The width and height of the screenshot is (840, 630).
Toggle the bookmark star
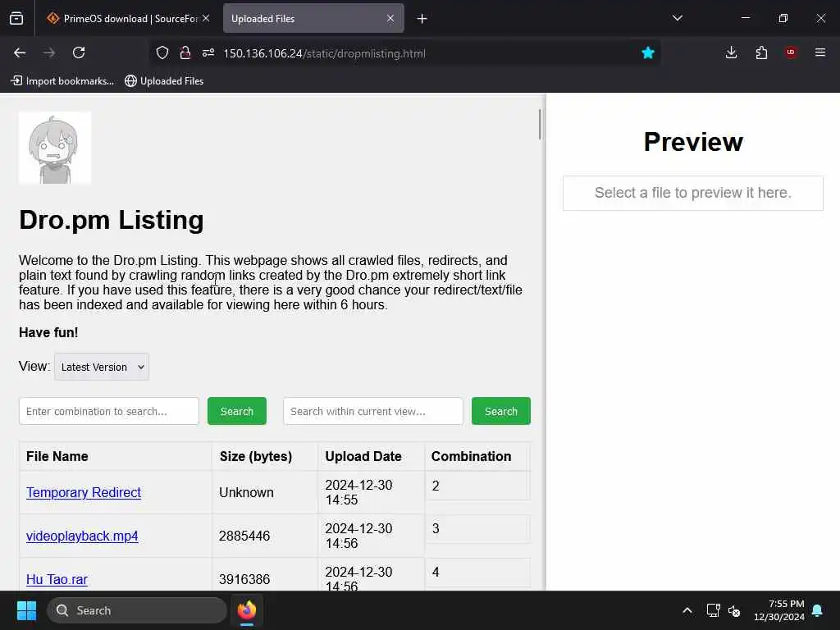pyautogui.click(x=648, y=53)
